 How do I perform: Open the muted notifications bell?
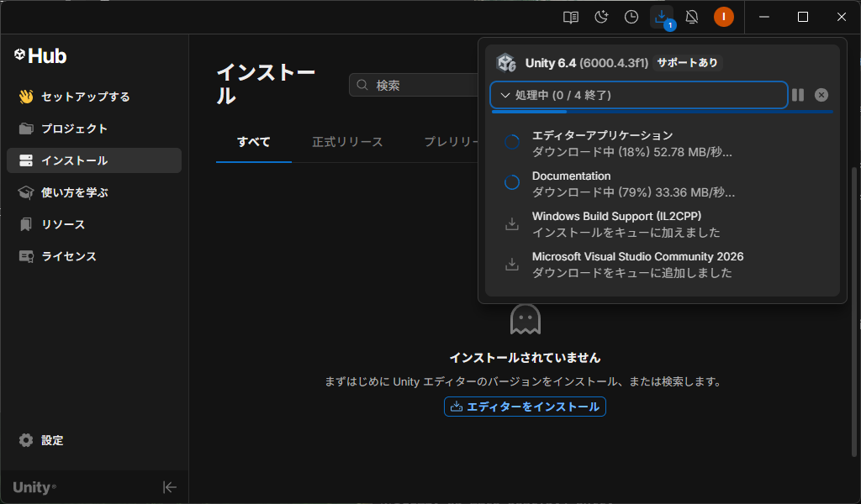tap(692, 17)
